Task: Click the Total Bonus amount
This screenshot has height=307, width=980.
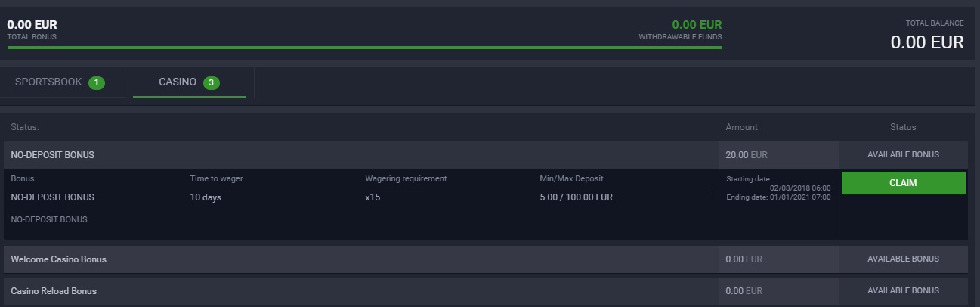Action: click(32, 25)
